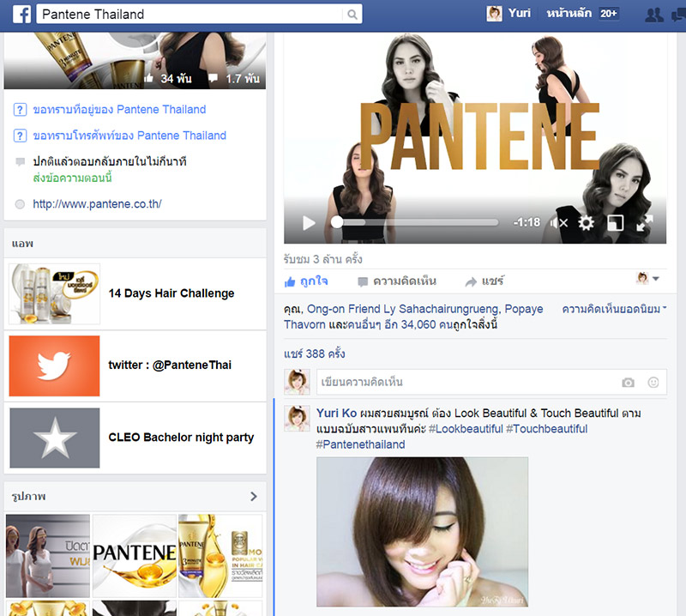
Task: Open the post-as identity dropdown
Action: 647,278
